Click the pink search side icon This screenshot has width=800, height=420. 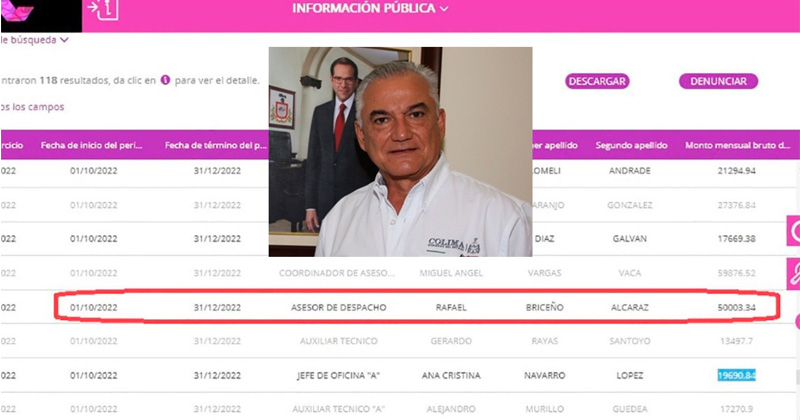click(x=793, y=231)
